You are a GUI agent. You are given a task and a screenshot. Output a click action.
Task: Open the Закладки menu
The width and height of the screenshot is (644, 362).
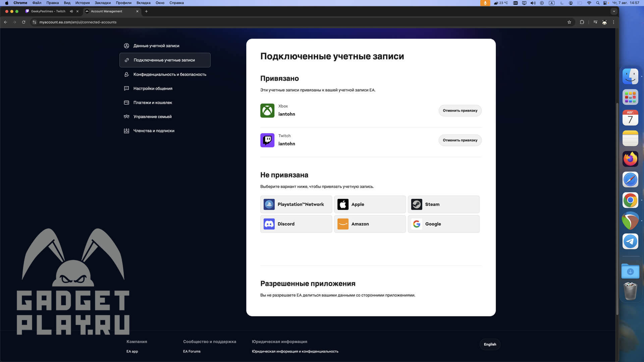coord(103,3)
